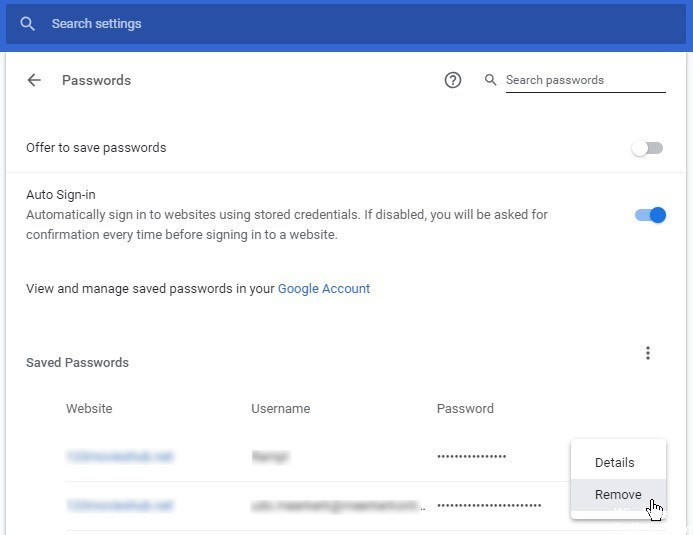Viewport: 693px width, 535px height.
Task: Open the first saved website link
Action: pos(120,457)
